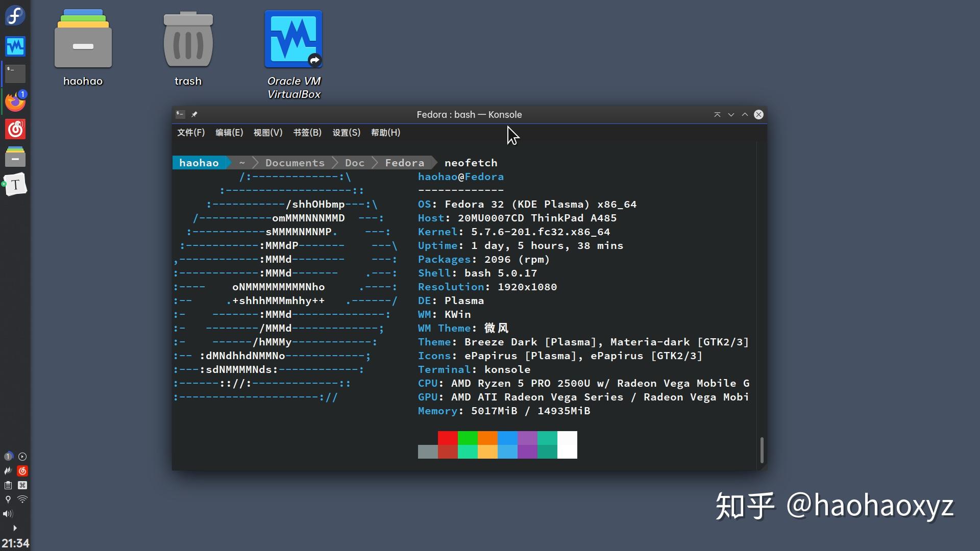
Task: Open the 视图(V) menu in Konsole
Action: 268,133
